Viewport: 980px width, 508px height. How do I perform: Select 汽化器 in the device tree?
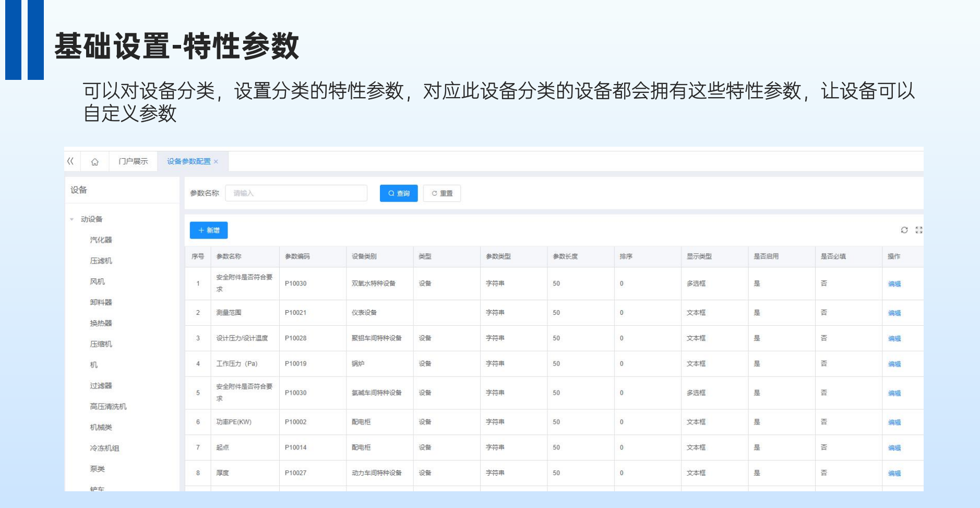(101, 240)
